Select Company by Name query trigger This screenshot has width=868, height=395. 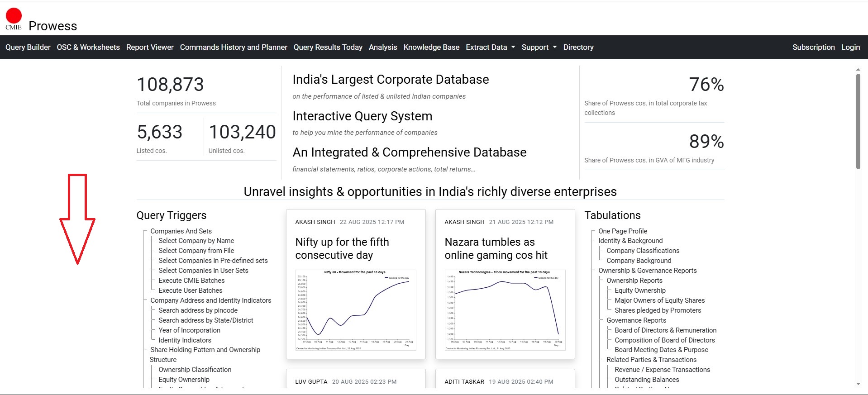(196, 241)
